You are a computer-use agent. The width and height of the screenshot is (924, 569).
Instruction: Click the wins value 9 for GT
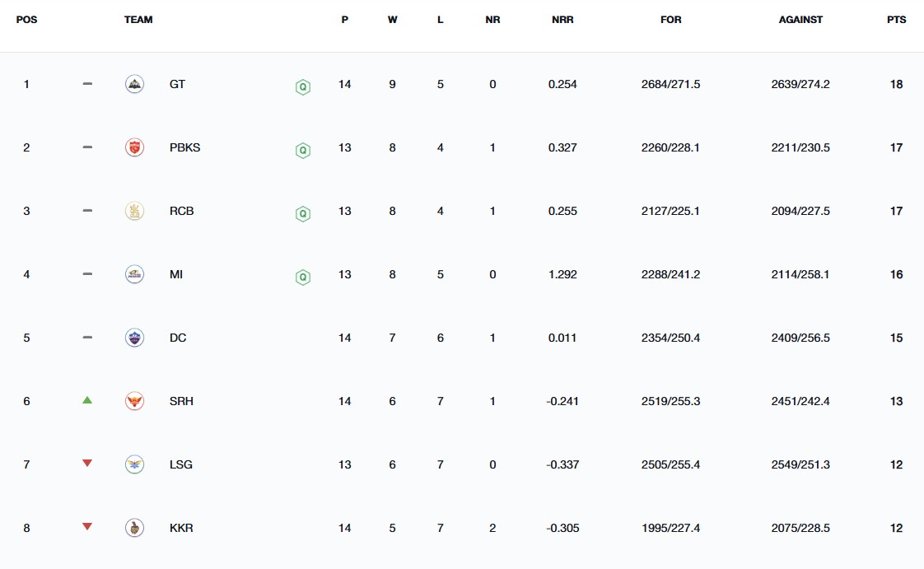pos(393,84)
